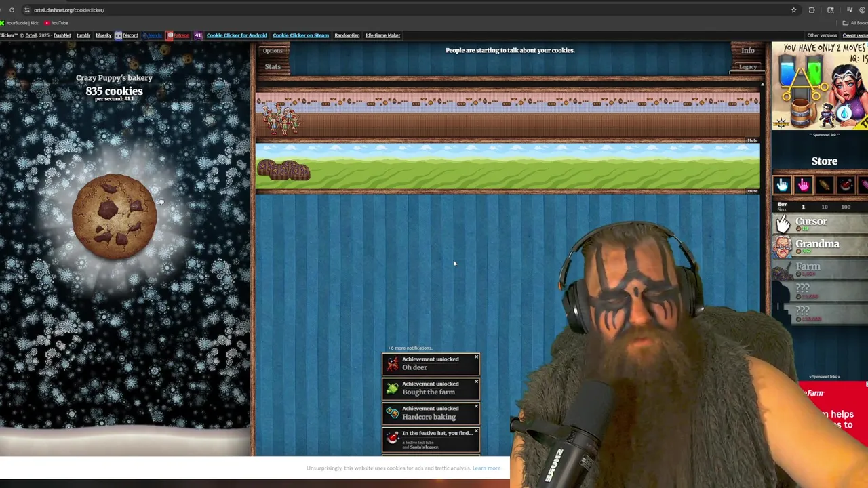Open the RandomGen link
This screenshot has height=488, width=868.
click(x=347, y=35)
